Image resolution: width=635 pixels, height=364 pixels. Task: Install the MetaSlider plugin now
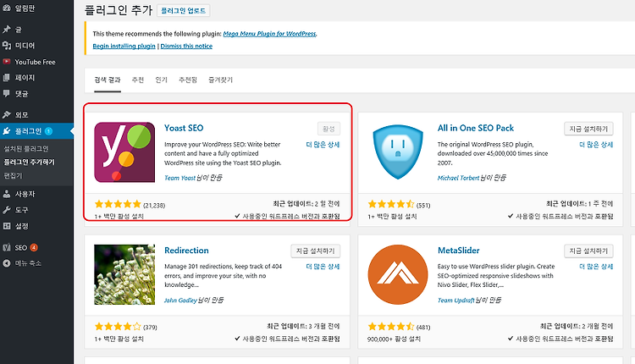coord(588,251)
